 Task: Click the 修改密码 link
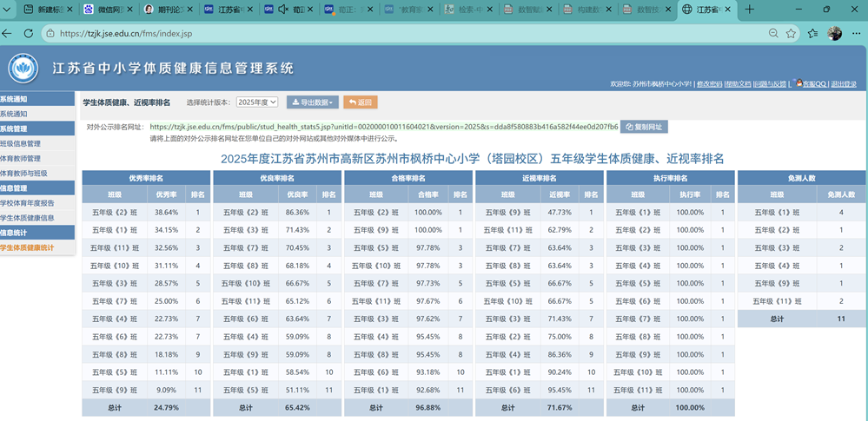coord(709,84)
